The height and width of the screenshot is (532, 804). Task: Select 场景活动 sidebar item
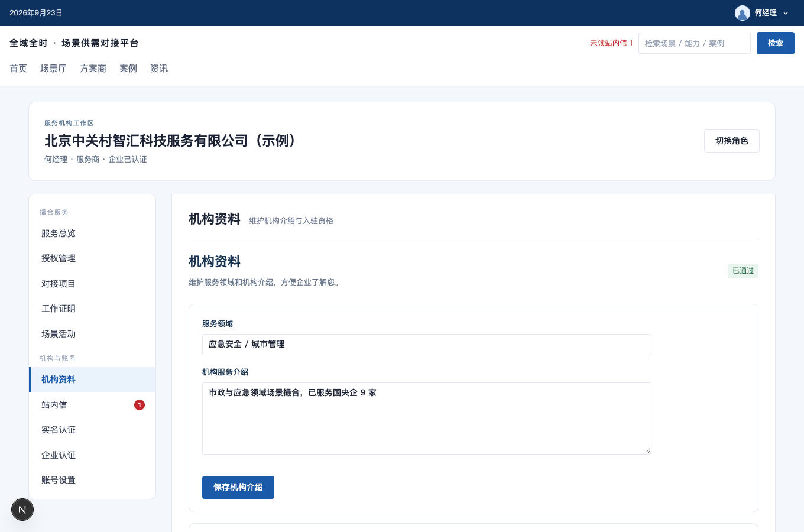[x=92, y=334]
